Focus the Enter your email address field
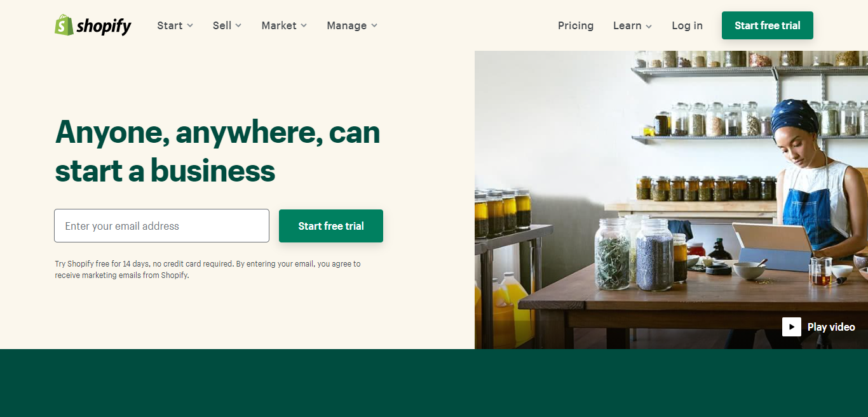The height and width of the screenshot is (417, 868). pyautogui.click(x=161, y=225)
